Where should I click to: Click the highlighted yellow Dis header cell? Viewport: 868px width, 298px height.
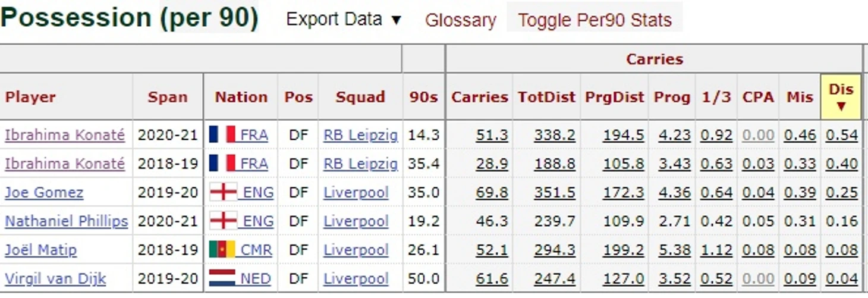tap(841, 97)
